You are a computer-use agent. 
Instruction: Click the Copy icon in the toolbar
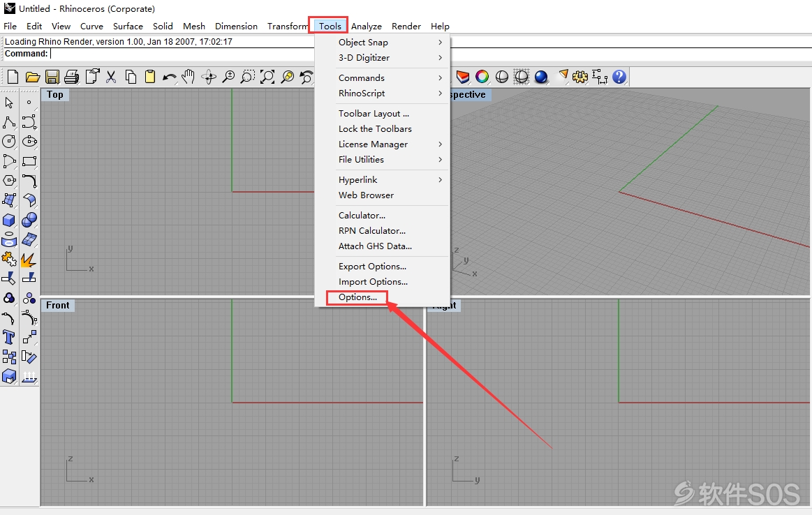coord(131,77)
